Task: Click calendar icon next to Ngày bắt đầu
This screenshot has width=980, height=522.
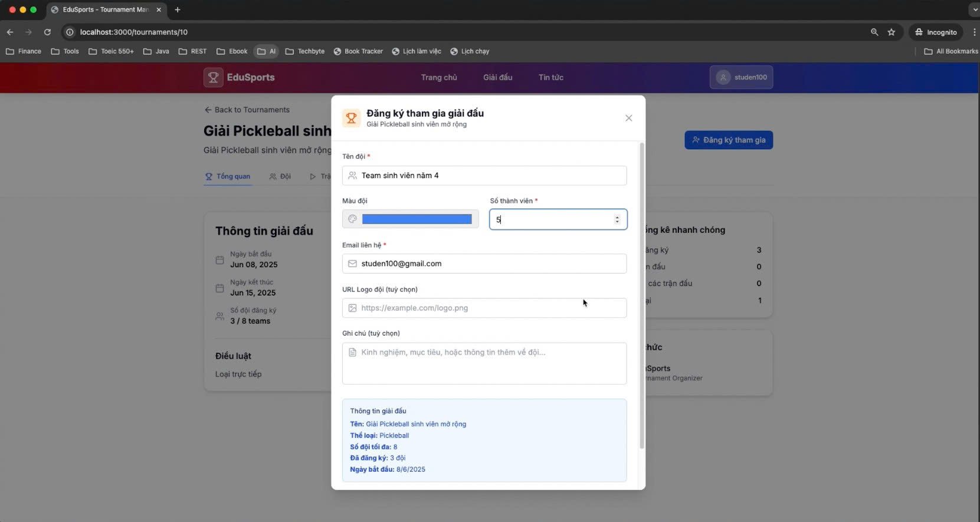Action: tap(219, 260)
